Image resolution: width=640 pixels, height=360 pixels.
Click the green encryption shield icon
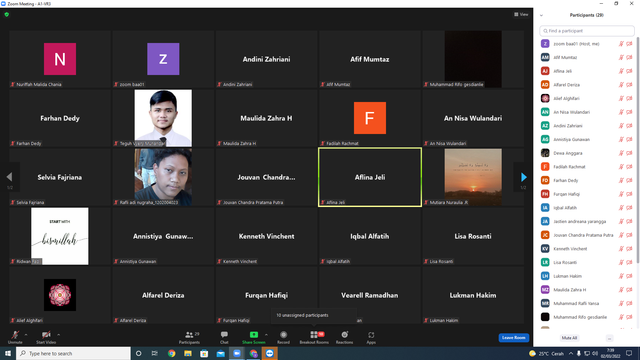coord(7,14)
